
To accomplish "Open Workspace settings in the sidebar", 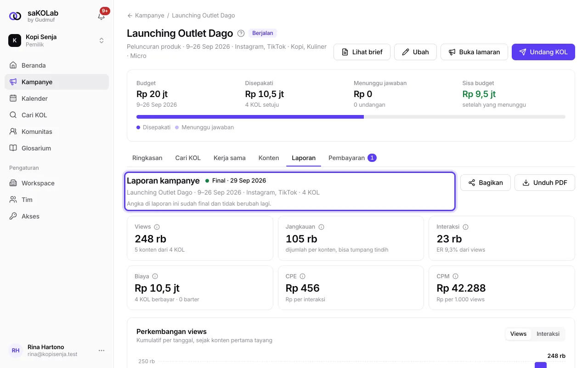I will click(x=57, y=183).
